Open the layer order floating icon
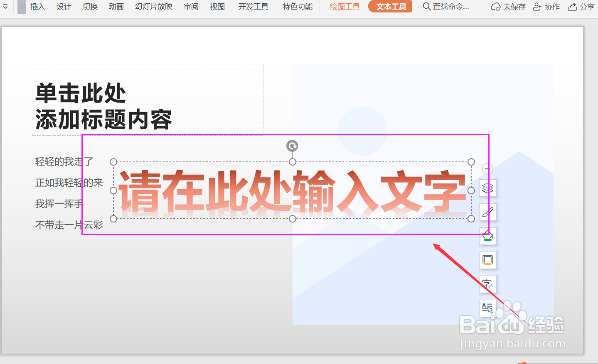Viewport: 598px width, 364px height. click(x=488, y=188)
